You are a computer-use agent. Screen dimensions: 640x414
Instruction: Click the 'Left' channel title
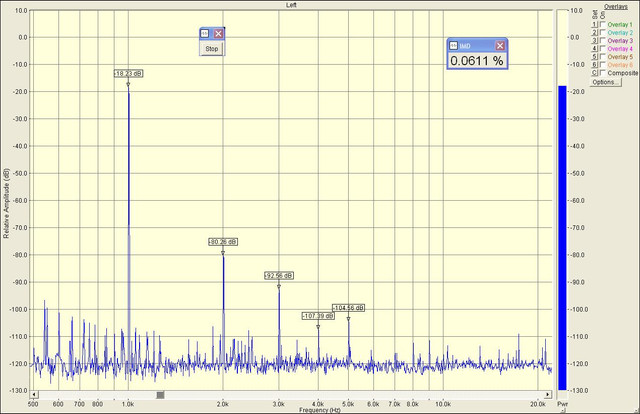(x=291, y=5)
